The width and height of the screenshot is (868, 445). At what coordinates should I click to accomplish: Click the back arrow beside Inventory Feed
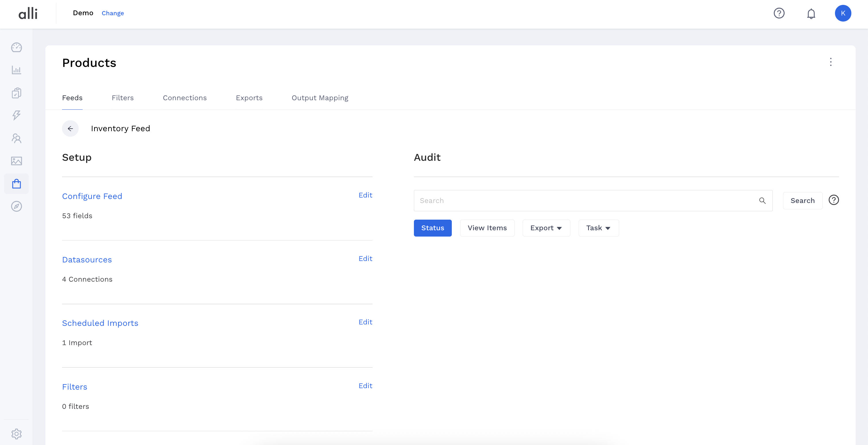click(x=70, y=128)
